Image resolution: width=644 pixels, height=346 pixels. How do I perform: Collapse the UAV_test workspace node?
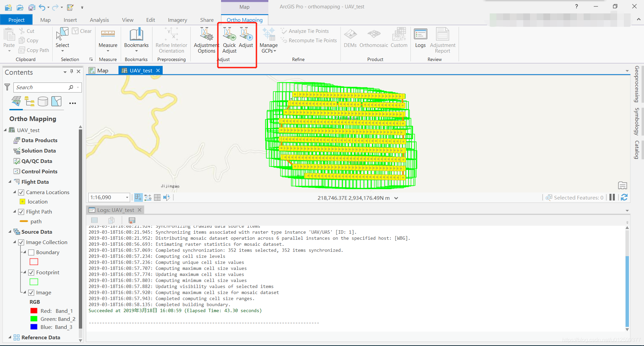click(x=5, y=130)
